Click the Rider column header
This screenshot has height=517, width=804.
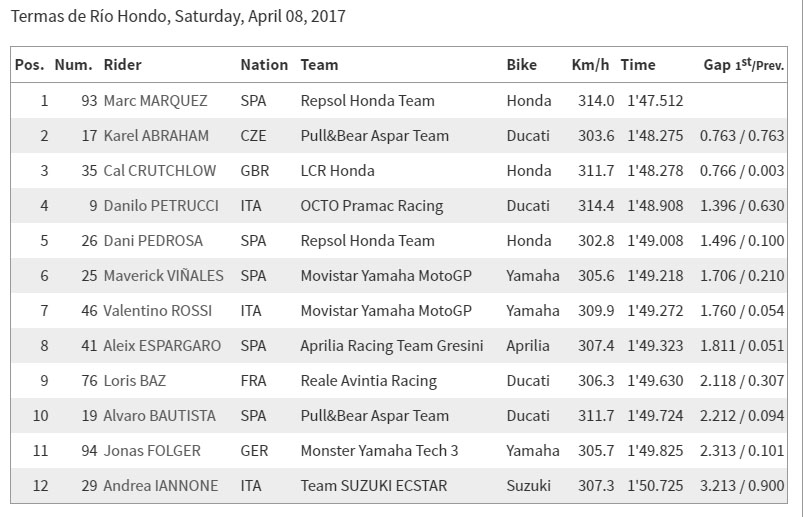(x=122, y=65)
